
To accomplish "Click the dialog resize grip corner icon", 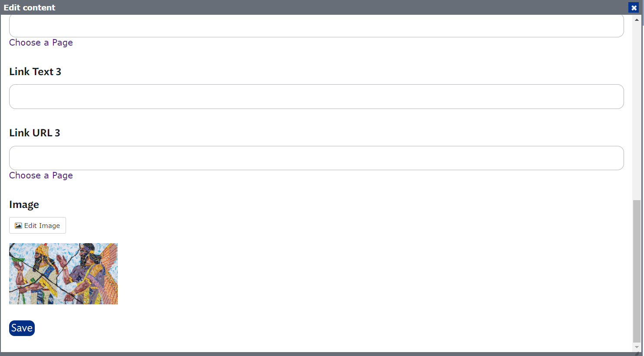I will 637,353.
